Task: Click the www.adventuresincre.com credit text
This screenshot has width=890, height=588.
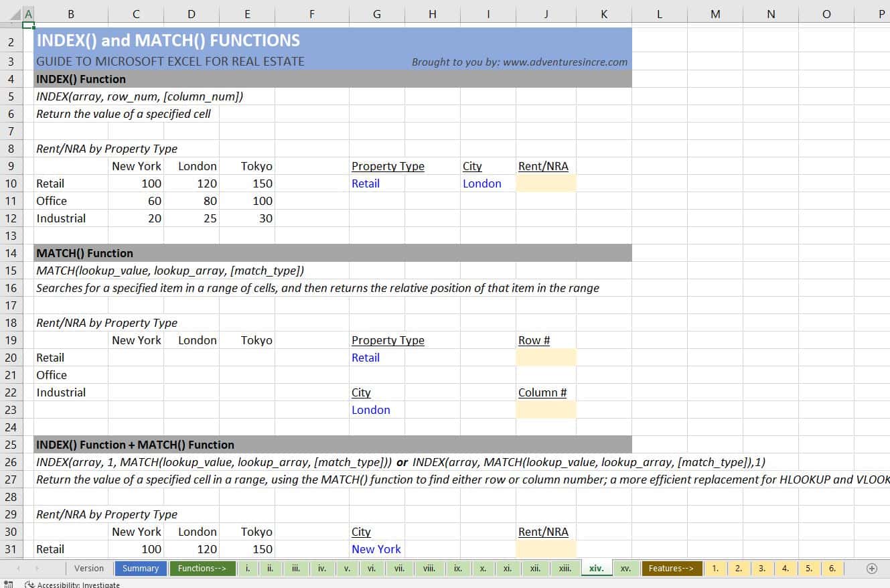Action: point(519,62)
